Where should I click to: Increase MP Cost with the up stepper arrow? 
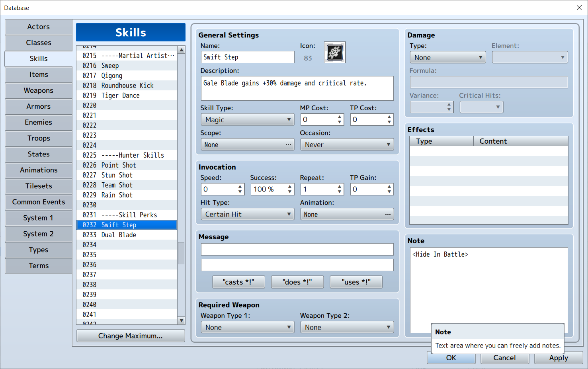340,117
